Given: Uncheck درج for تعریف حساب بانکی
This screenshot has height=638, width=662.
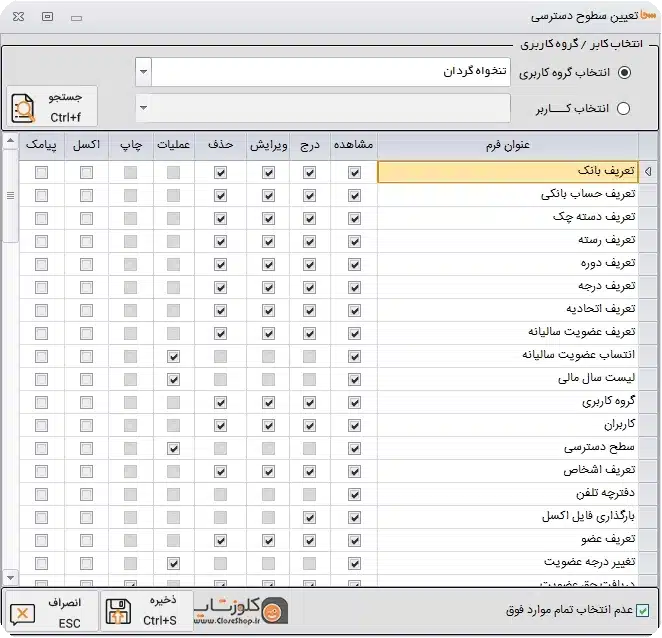Looking at the screenshot, I should click(309, 195).
